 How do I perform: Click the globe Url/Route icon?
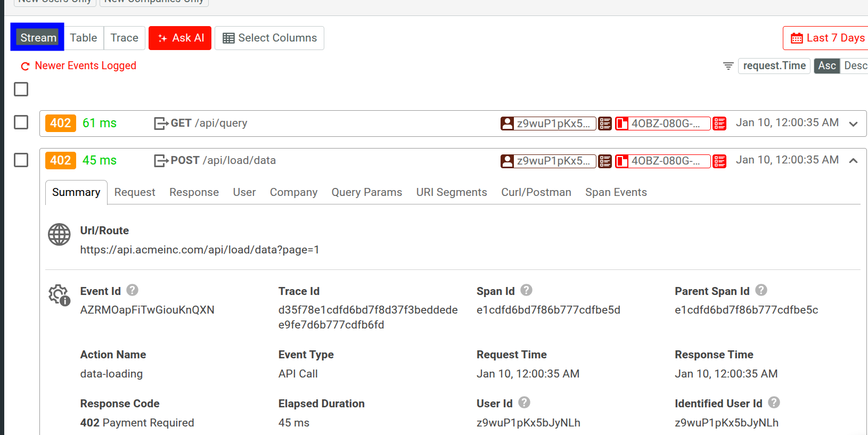click(x=59, y=234)
